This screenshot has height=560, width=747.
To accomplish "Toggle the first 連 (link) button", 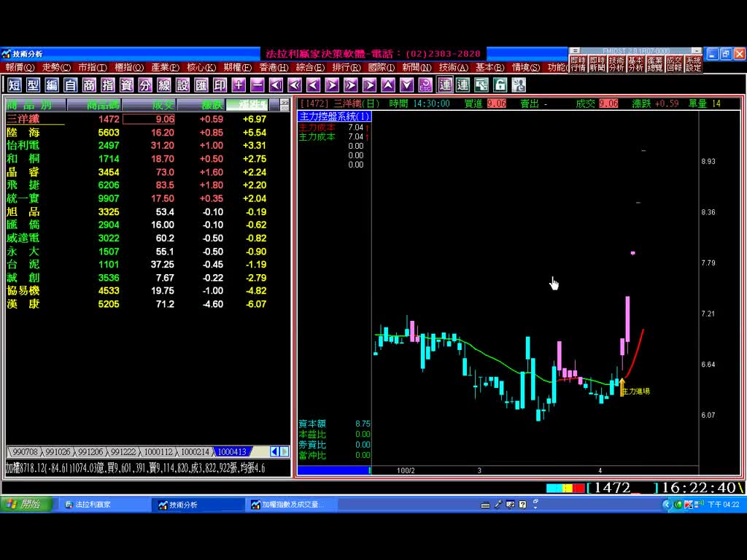I will tap(445, 85).
